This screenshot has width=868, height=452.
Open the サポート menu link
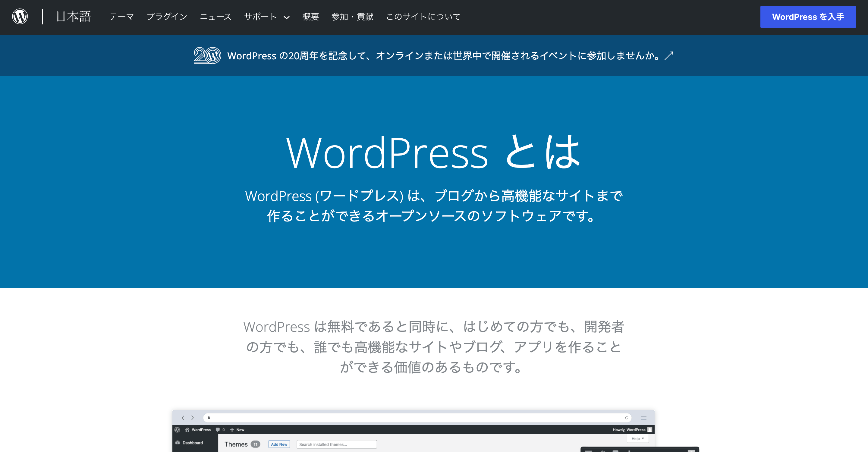[x=260, y=17]
